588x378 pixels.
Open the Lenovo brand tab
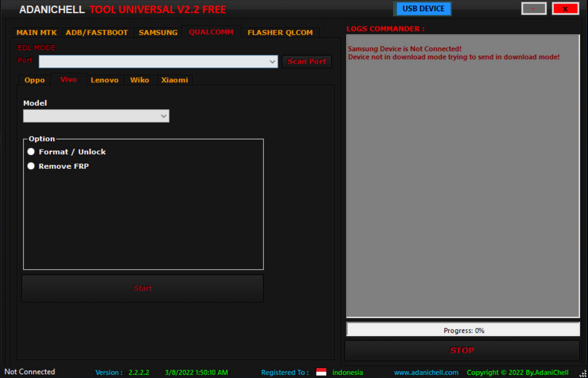tap(104, 80)
